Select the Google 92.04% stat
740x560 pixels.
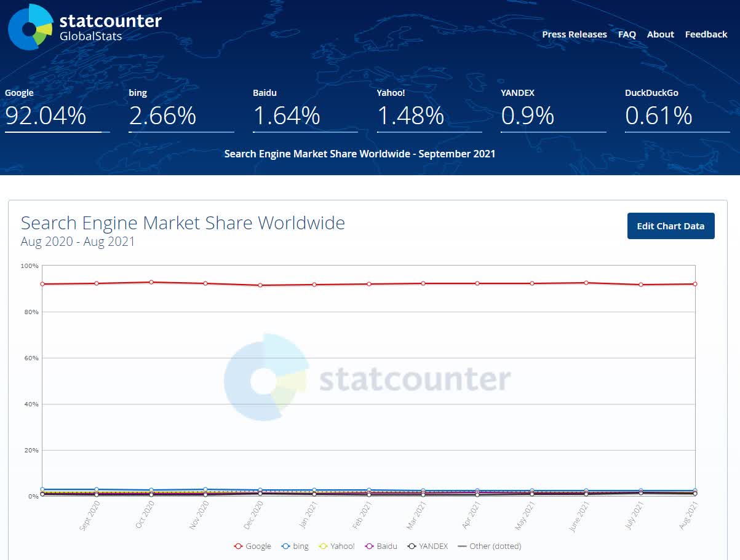pos(57,110)
